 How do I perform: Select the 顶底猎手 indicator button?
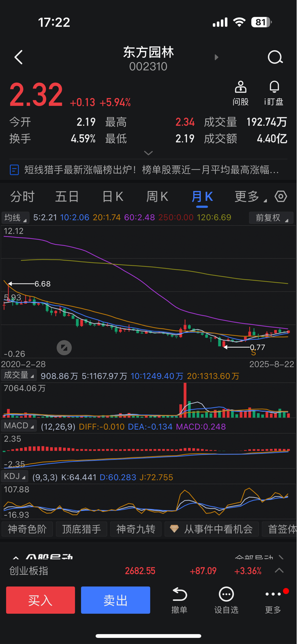click(81, 529)
